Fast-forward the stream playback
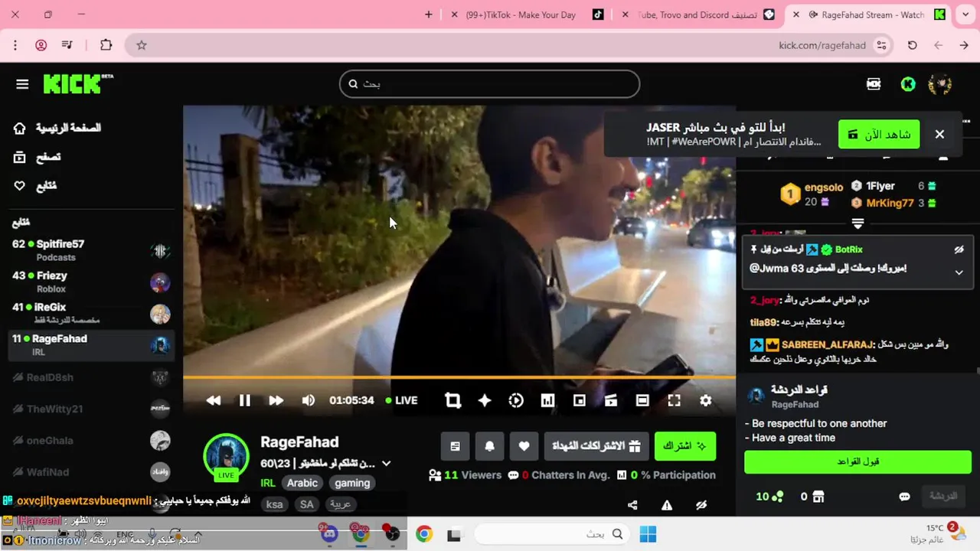The image size is (980, 551). 276,400
